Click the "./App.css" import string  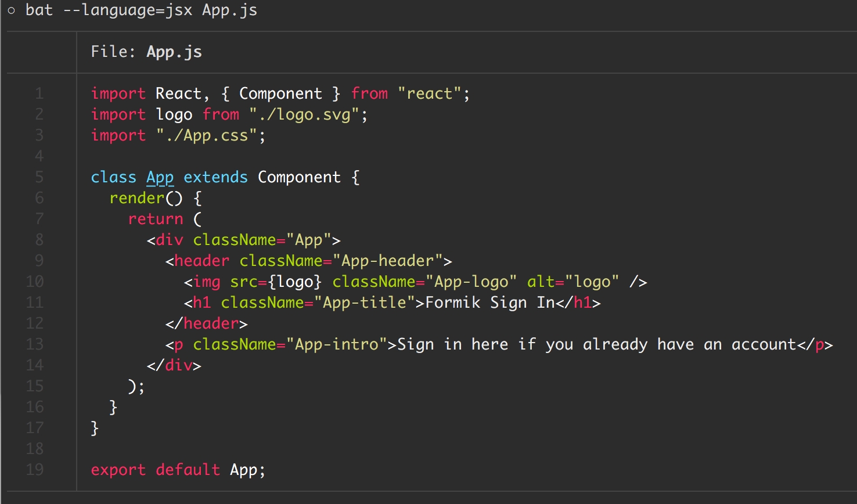[206, 135]
